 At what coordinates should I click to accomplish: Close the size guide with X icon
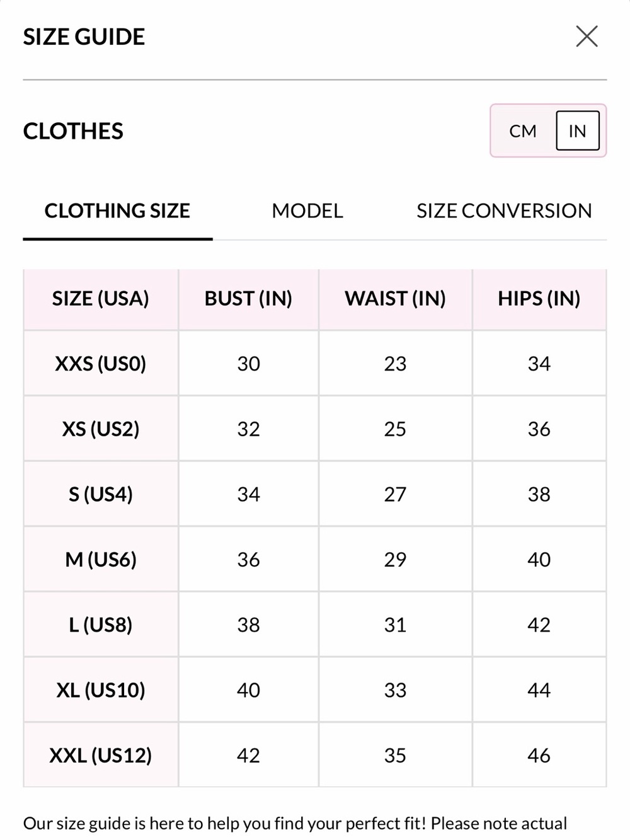[x=587, y=37]
